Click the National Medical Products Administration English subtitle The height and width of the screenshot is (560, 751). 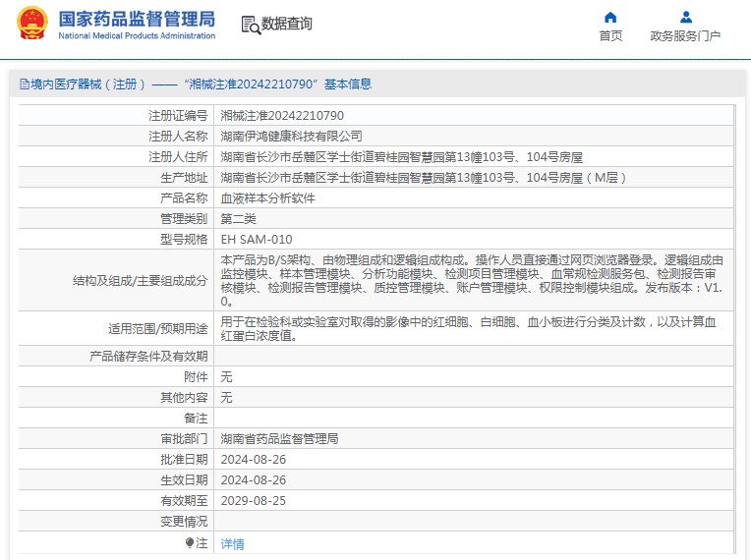click(137, 36)
